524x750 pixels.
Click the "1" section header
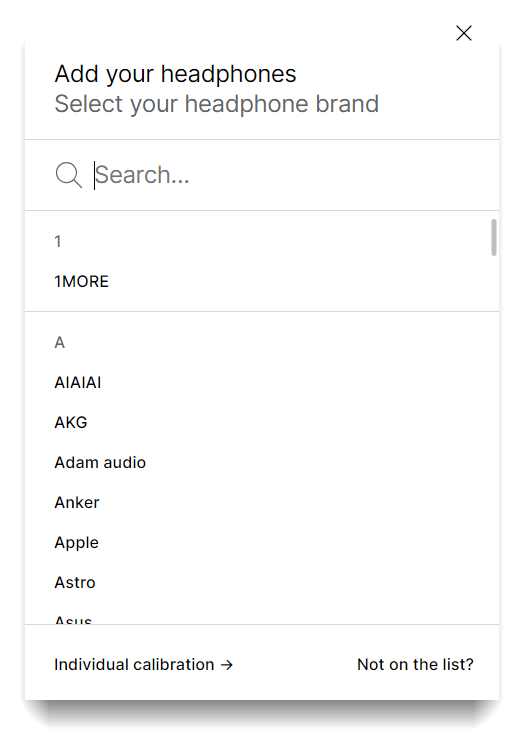[x=57, y=242]
